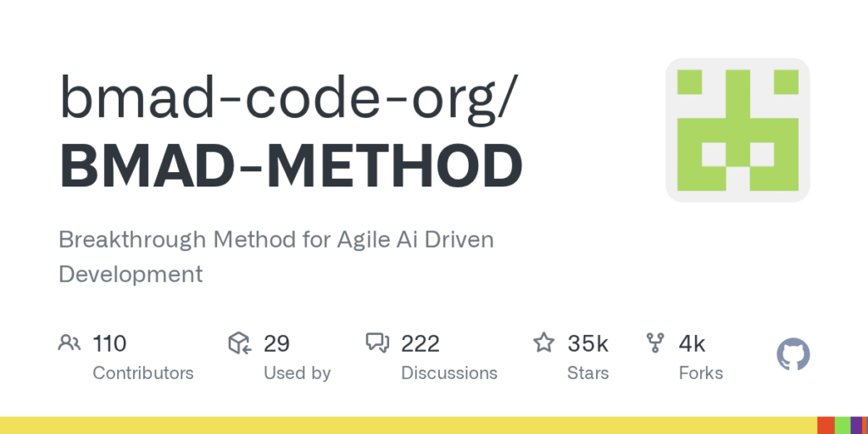
Task: Click the Discussions label text
Action: (x=449, y=373)
